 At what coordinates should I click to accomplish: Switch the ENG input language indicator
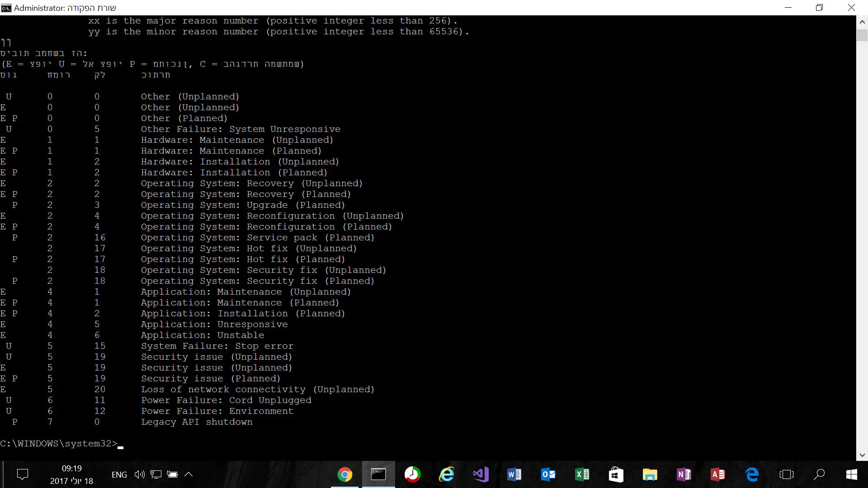tap(119, 474)
